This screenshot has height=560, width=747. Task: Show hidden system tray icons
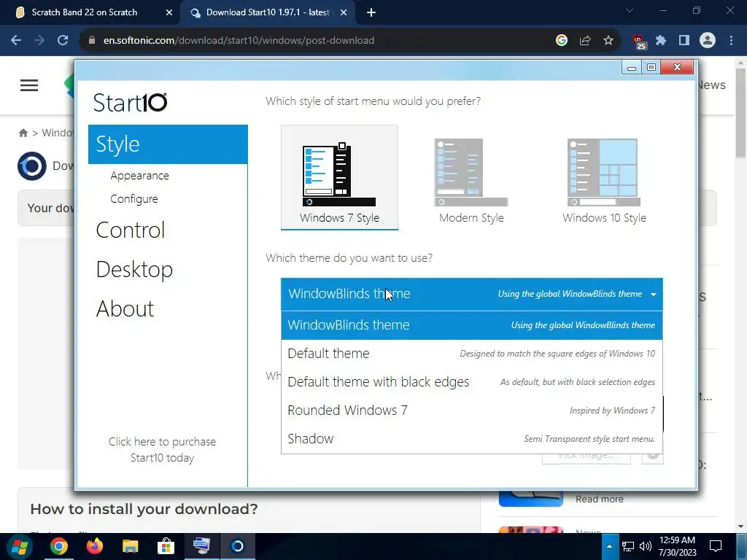(609, 547)
